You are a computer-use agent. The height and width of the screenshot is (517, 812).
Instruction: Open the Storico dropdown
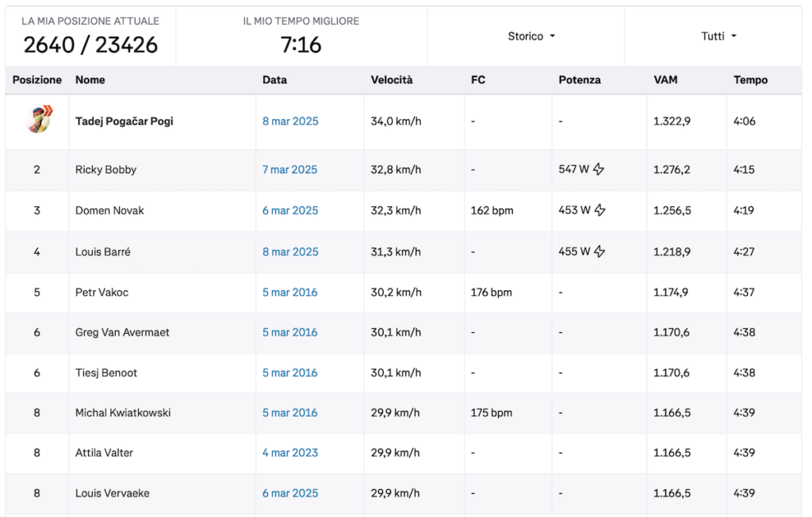coord(530,36)
